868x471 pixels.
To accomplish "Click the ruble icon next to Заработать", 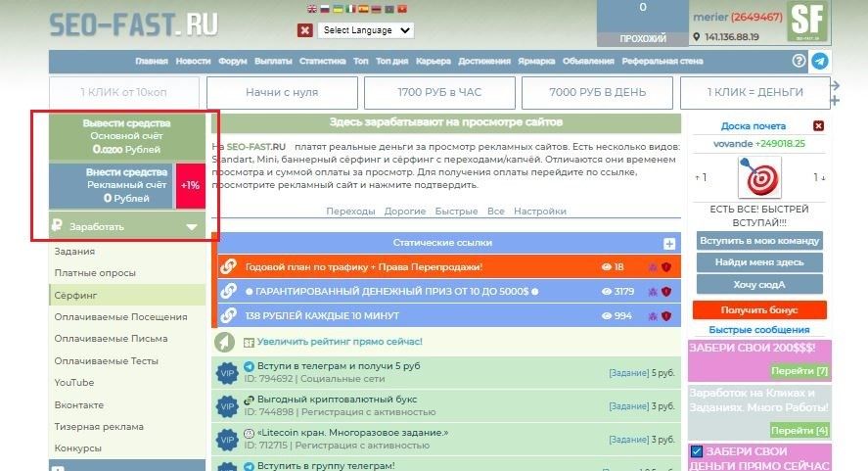I will (57, 225).
